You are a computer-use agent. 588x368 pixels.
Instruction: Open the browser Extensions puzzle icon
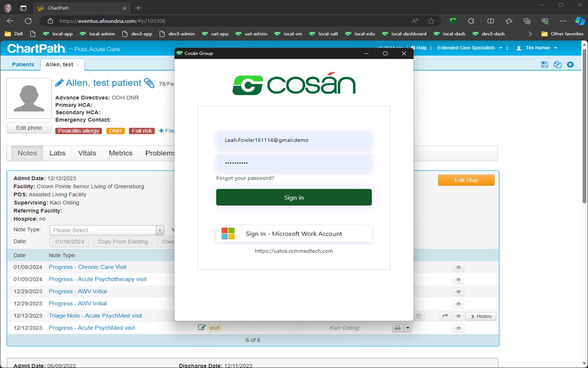pos(471,21)
